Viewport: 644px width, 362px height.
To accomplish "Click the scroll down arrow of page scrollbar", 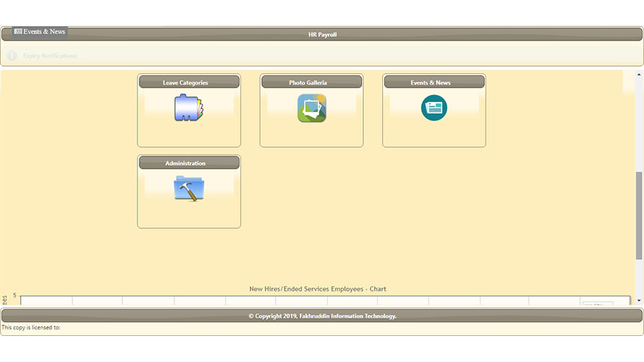I will pyautogui.click(x=639, y=300).
